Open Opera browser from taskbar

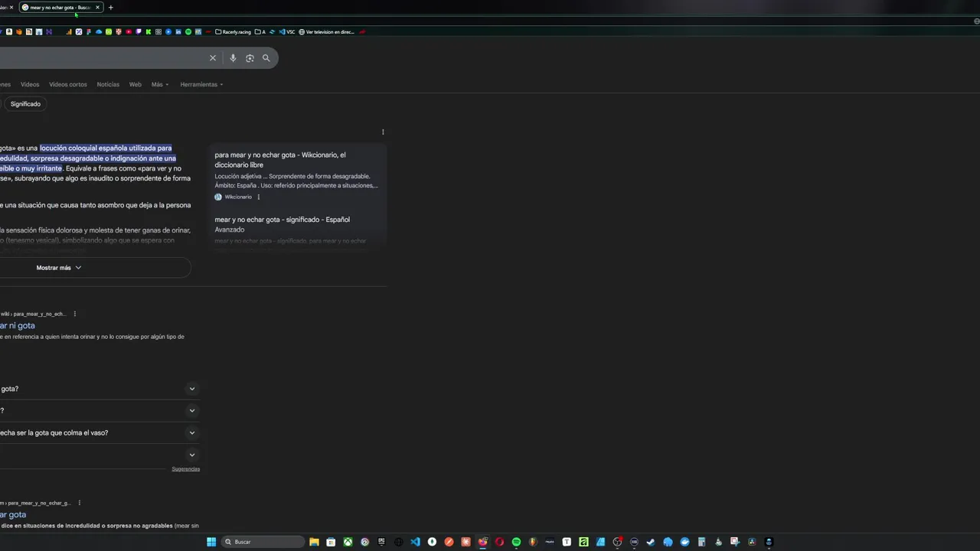coord(499,542)
